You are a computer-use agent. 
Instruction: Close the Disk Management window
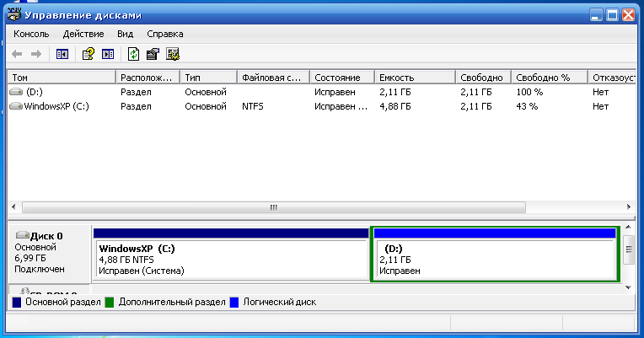pyautogui.click(x=628, y=15)
